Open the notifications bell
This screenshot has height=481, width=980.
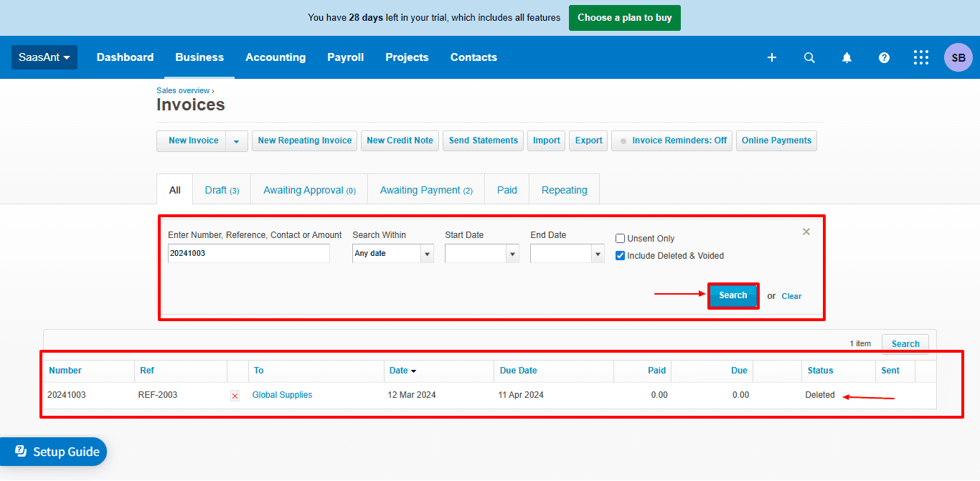pos(847,58)
